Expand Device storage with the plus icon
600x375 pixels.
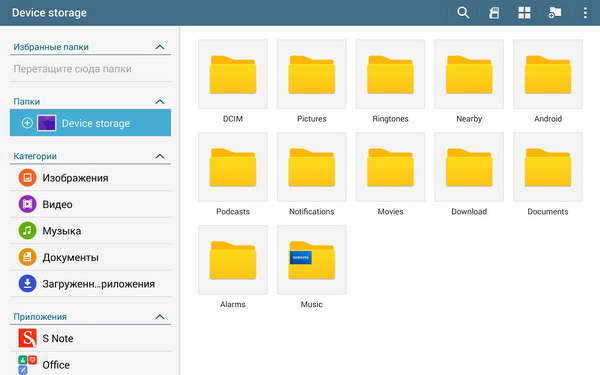[x=27, y=123]
